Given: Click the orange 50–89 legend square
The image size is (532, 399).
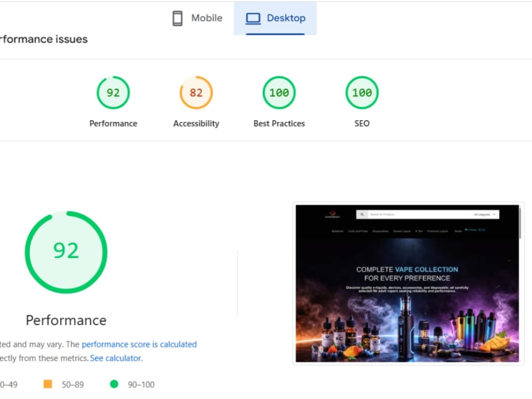Looking at the screenshot, I should [x=48, y=384].
